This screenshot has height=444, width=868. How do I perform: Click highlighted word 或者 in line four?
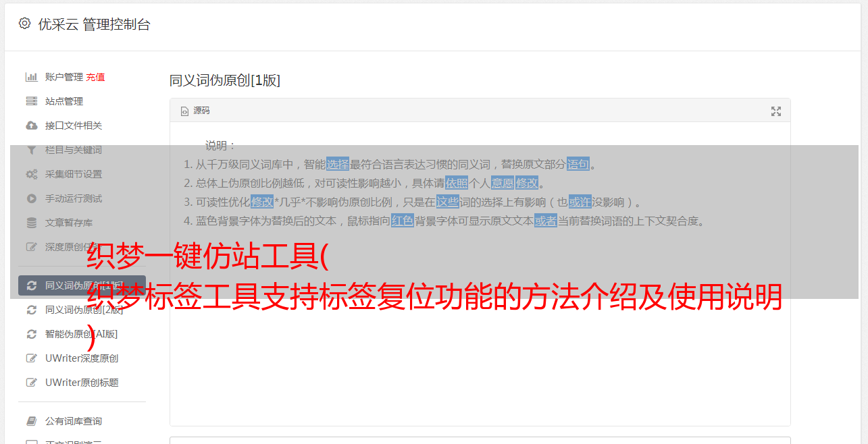(x=546, y=221)
